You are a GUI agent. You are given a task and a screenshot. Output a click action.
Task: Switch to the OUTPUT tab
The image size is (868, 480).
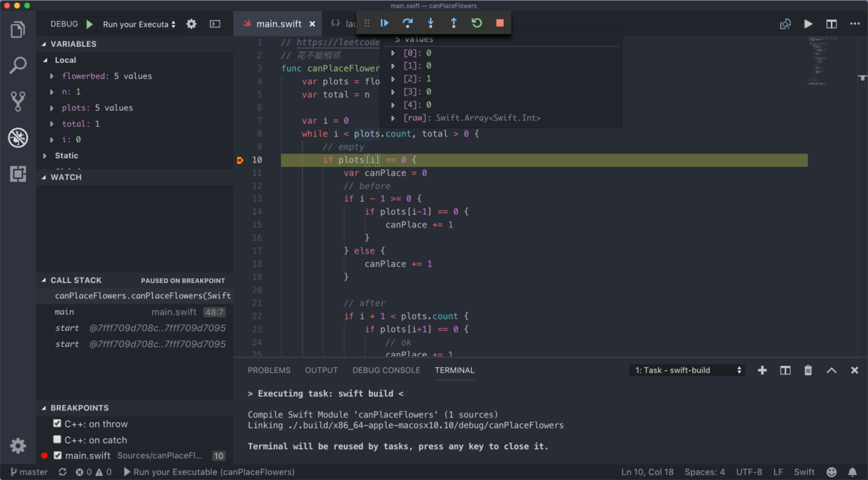(x=321, y=370)
